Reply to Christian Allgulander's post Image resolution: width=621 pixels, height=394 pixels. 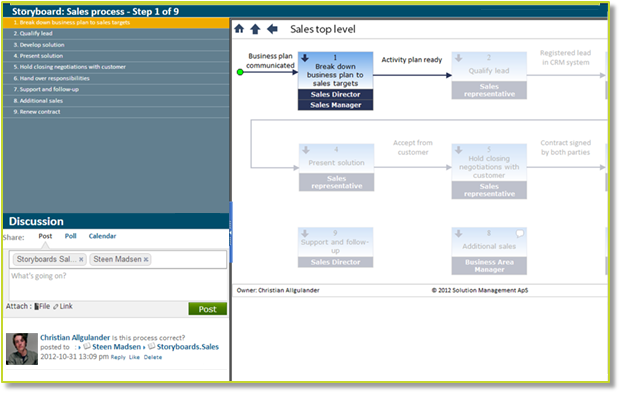coord(118,357)
